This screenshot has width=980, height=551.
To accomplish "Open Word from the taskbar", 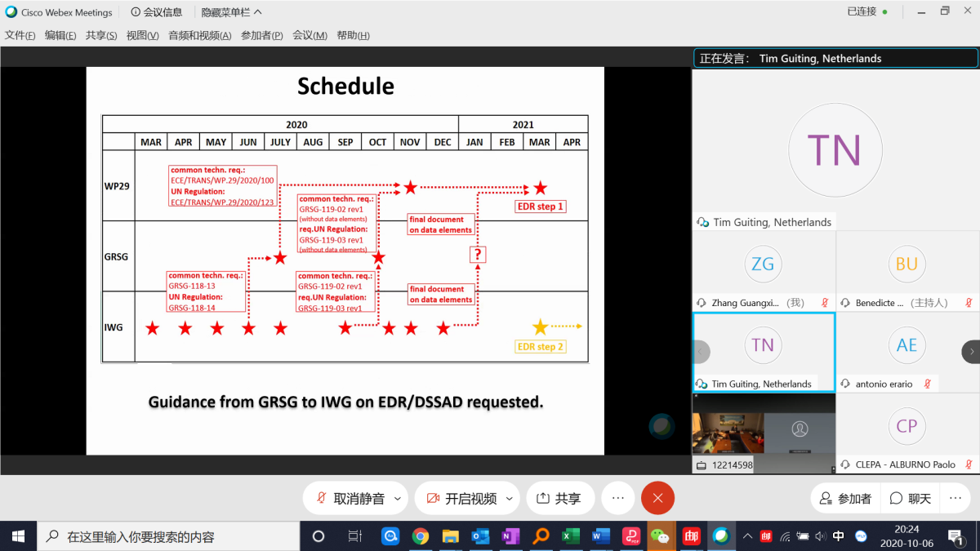I will coord(600,536).
